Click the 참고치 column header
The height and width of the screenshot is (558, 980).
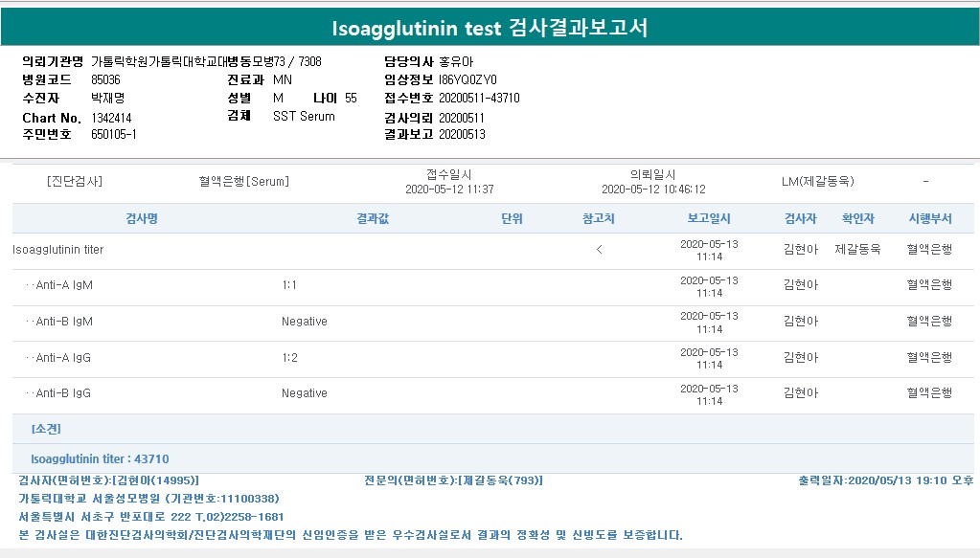pyautogui.click(x=599, y=219)
